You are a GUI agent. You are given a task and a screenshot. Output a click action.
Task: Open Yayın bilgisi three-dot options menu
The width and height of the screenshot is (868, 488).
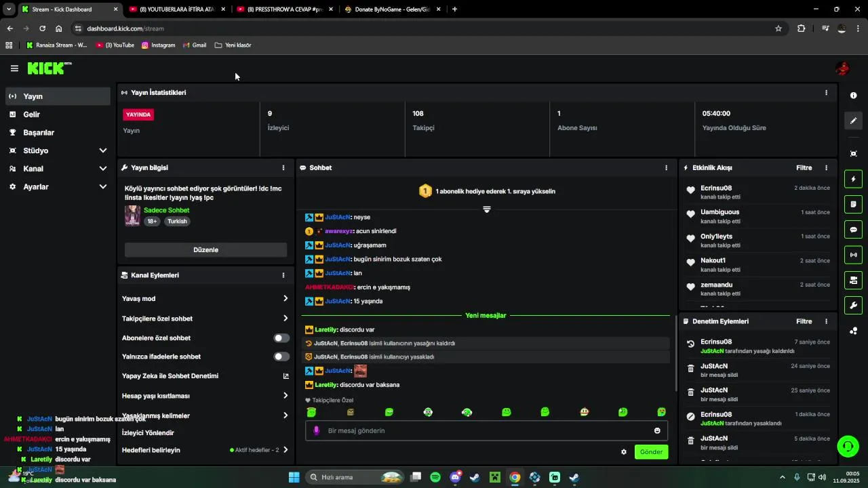tap(283, 167)
